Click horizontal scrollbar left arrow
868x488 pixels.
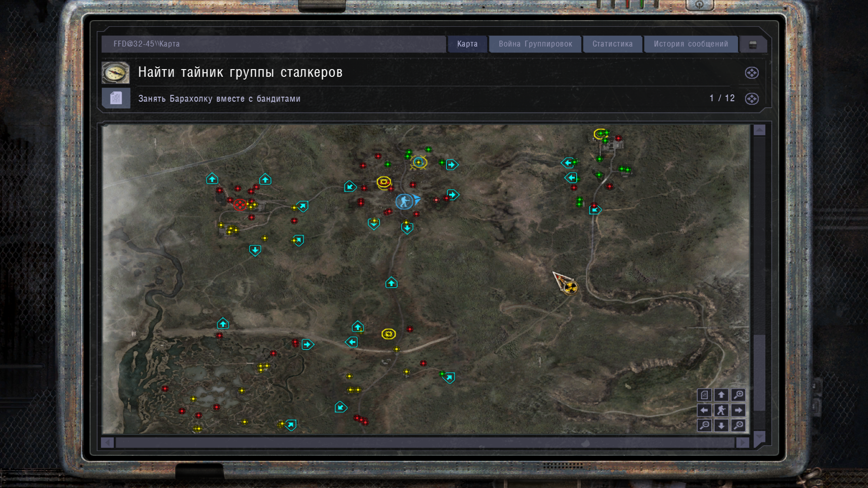pos(107,443)
